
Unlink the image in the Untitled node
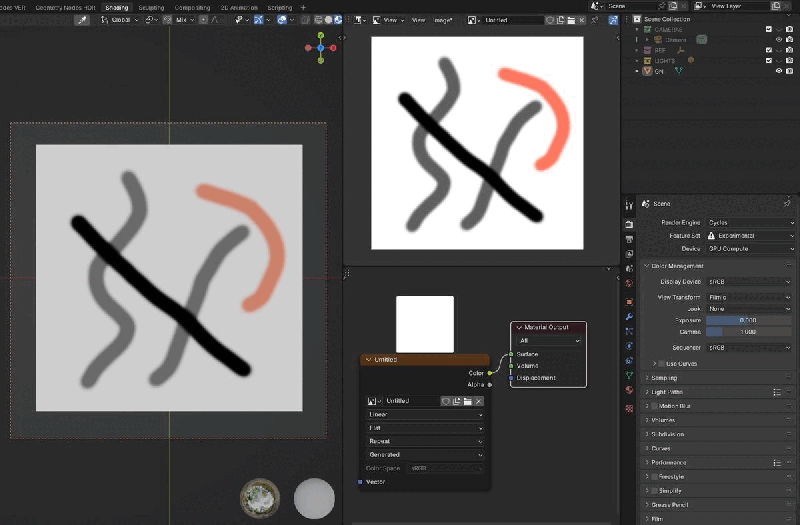(x=479, y=402)
